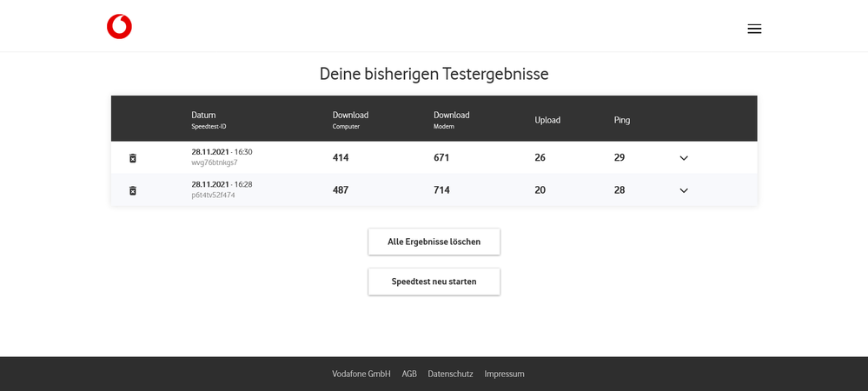The image size is (868, 391).
Task: Expand details of the 16:28 test
Action: click(x=684, y=190)
